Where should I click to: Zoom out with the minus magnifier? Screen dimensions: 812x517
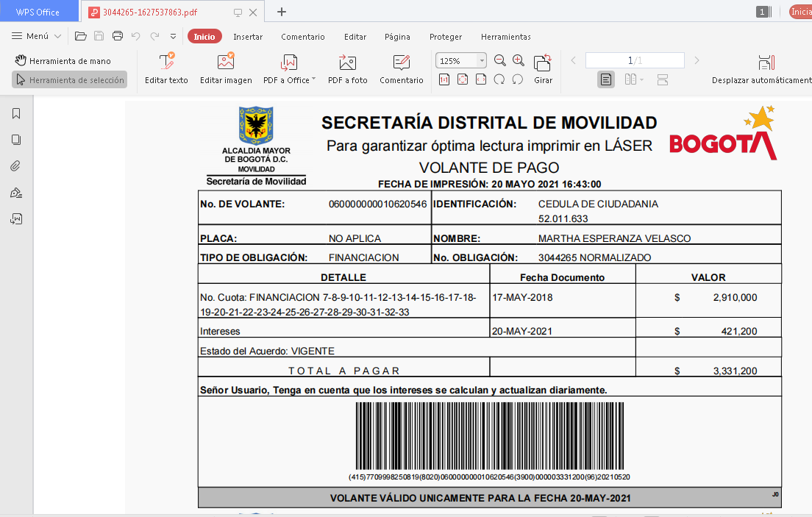(x=500, y=60)
